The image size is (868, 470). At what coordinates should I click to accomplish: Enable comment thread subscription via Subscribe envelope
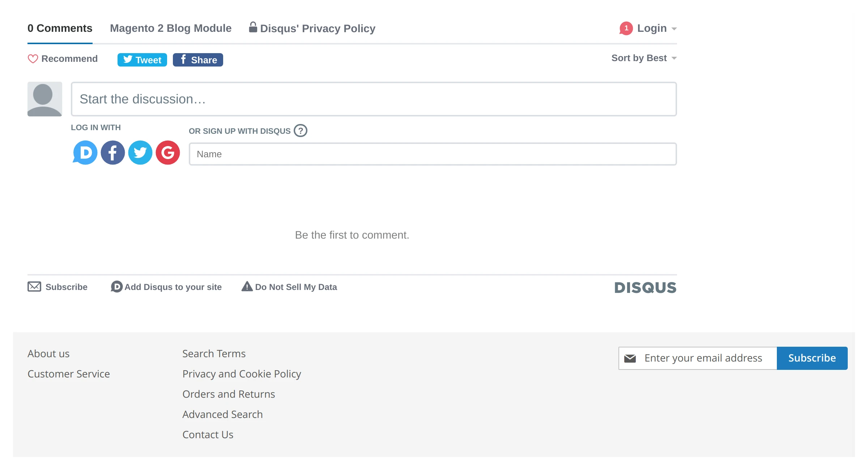tap(34, 286)
